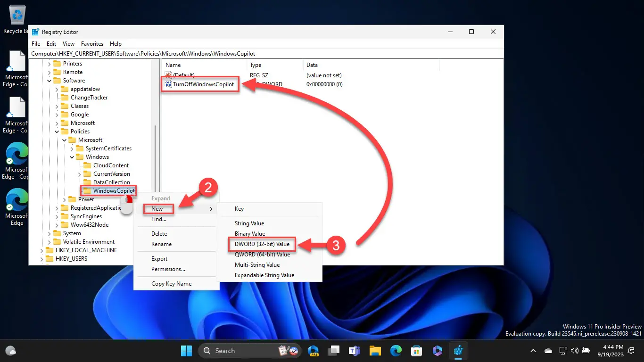Open network settings from tray icon
This screenshot has width=644, height=362.
coord(563,351)
